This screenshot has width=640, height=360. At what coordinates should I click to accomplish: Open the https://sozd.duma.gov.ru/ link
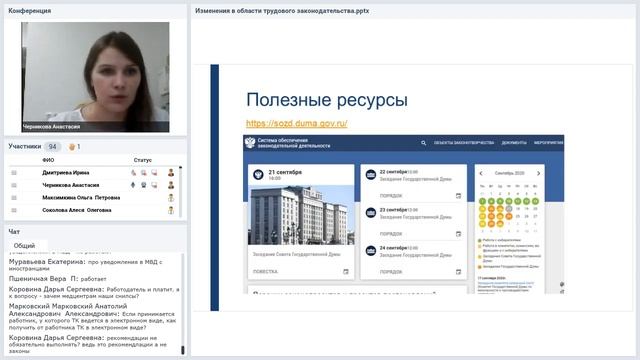[x=297, y=123]
